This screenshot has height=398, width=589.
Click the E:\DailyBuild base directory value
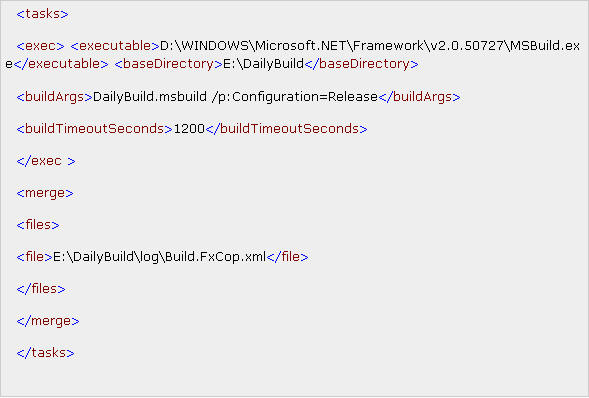point(264,64)
